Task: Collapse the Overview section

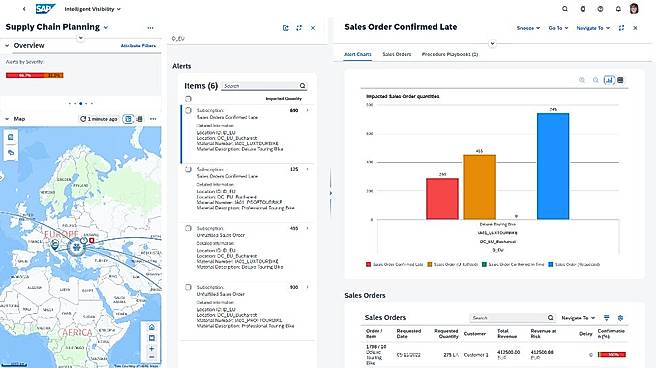Action: click(x=7, y=46)
